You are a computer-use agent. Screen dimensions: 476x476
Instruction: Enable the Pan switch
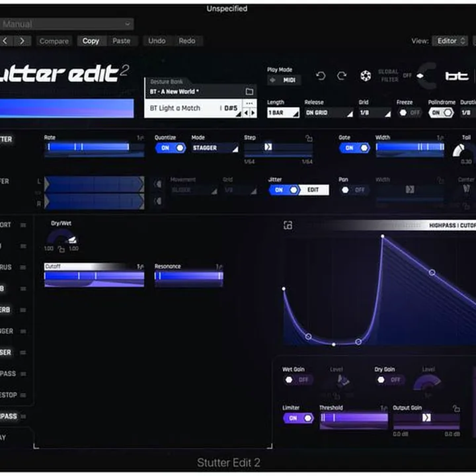tap(354, 190)
